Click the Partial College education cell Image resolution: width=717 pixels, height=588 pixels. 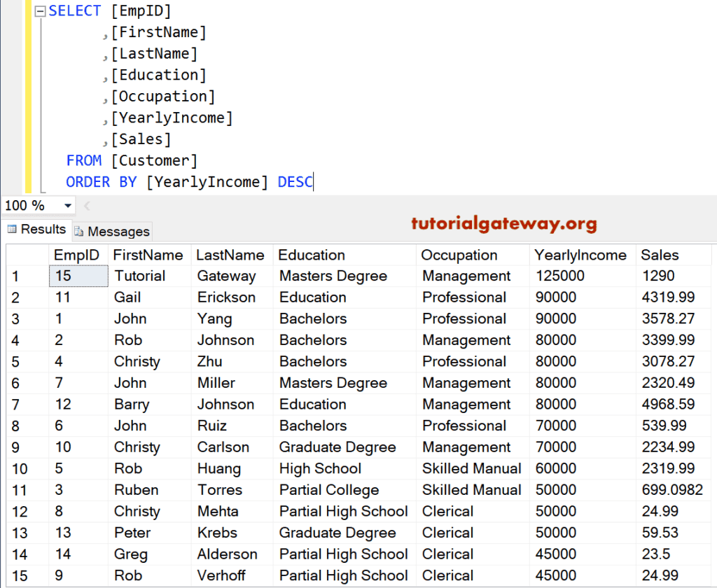(x=344, y=490)
